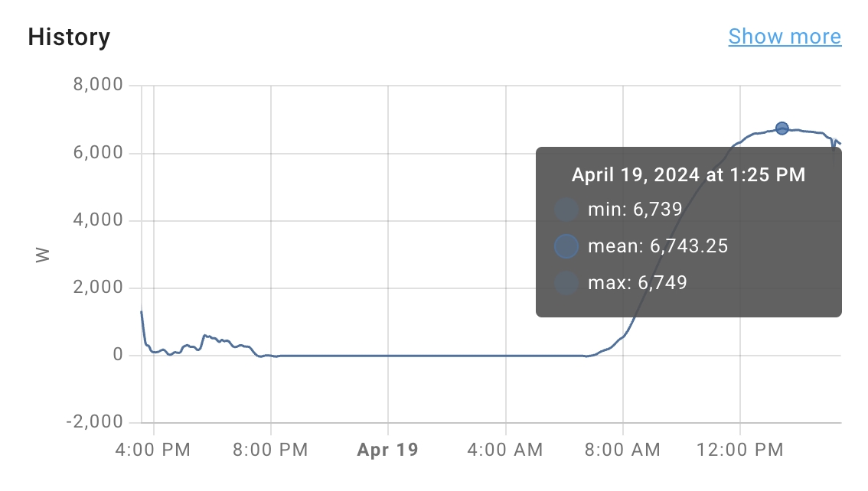Click the 8:00 AM time axis label

coord(623,449)
